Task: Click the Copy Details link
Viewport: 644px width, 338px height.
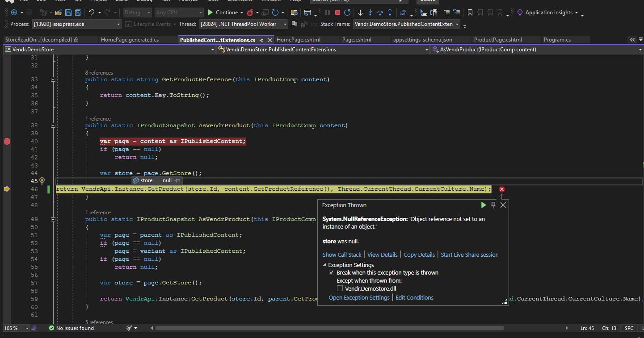Action: coord(419,255)
